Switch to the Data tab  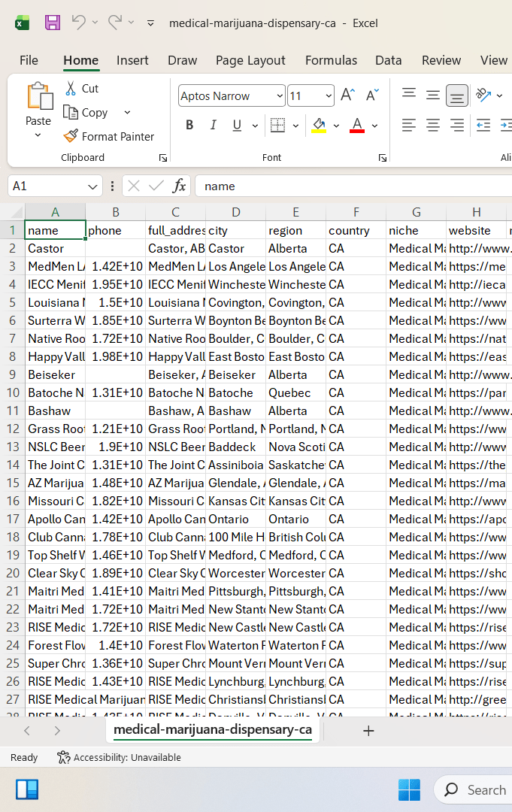[x=388, y=60]
